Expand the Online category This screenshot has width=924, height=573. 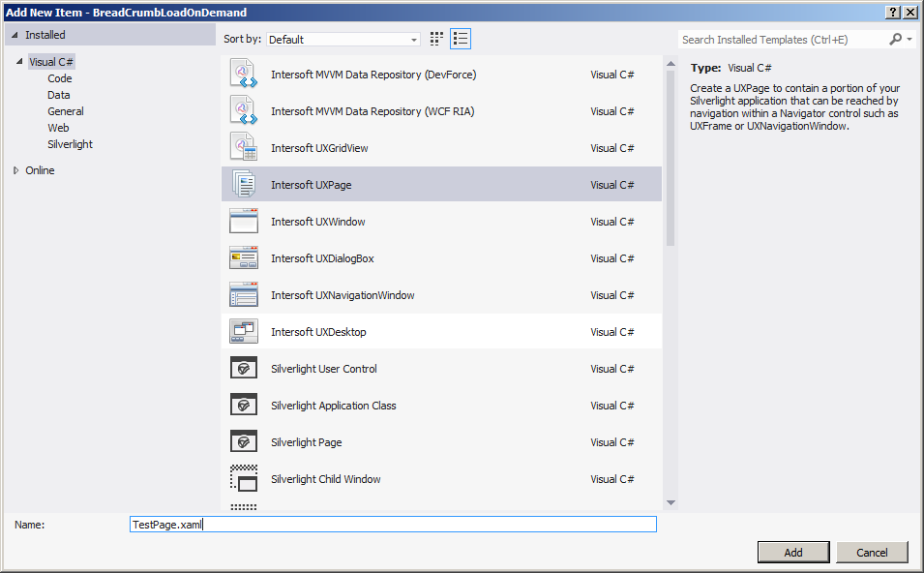(x=15, y=170)
